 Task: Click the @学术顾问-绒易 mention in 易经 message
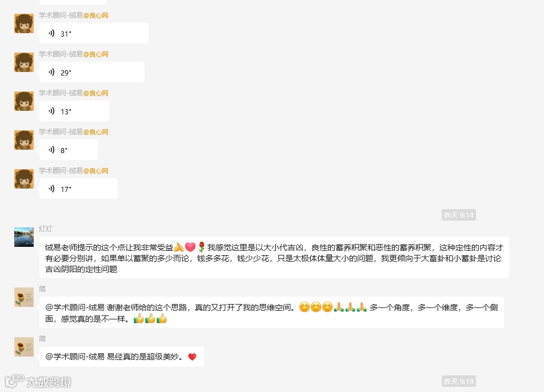coord(75,357)
